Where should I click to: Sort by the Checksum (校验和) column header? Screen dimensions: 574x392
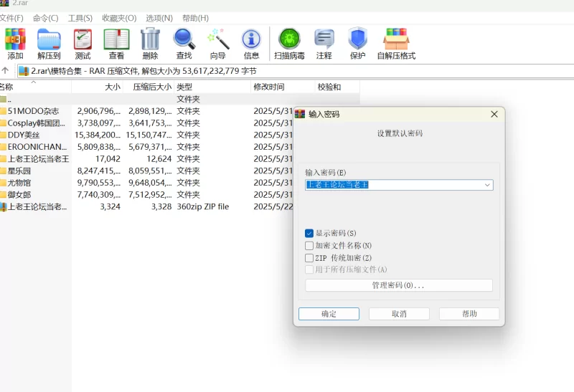coord(337,87)
